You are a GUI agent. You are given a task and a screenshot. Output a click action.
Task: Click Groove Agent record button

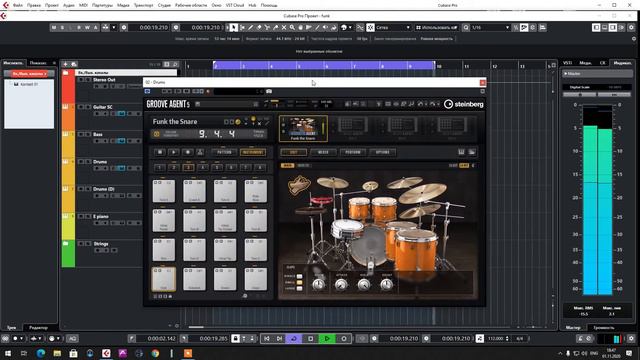click(x=187, y=152)
